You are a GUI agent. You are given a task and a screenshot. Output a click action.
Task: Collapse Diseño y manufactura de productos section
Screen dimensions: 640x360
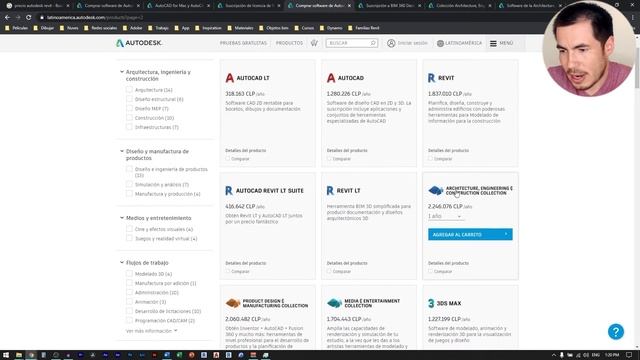click(x=122, y=151)
